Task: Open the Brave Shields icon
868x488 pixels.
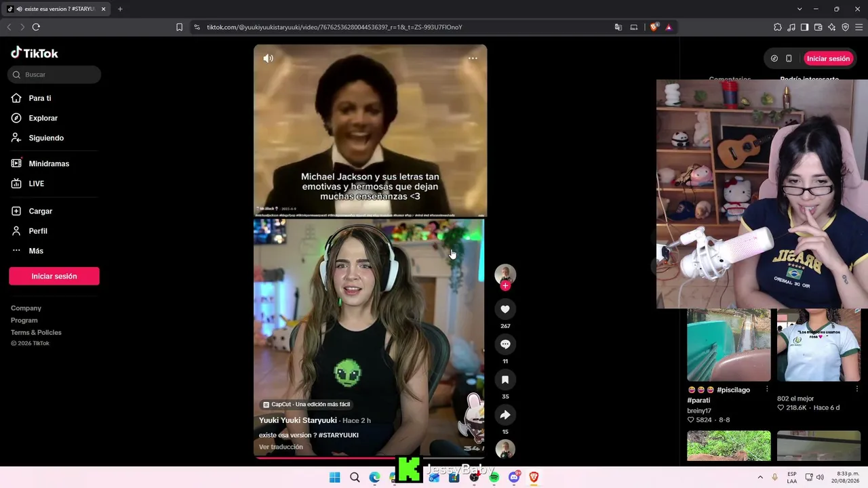Action: pyautogui.click(x=654, y=27)
